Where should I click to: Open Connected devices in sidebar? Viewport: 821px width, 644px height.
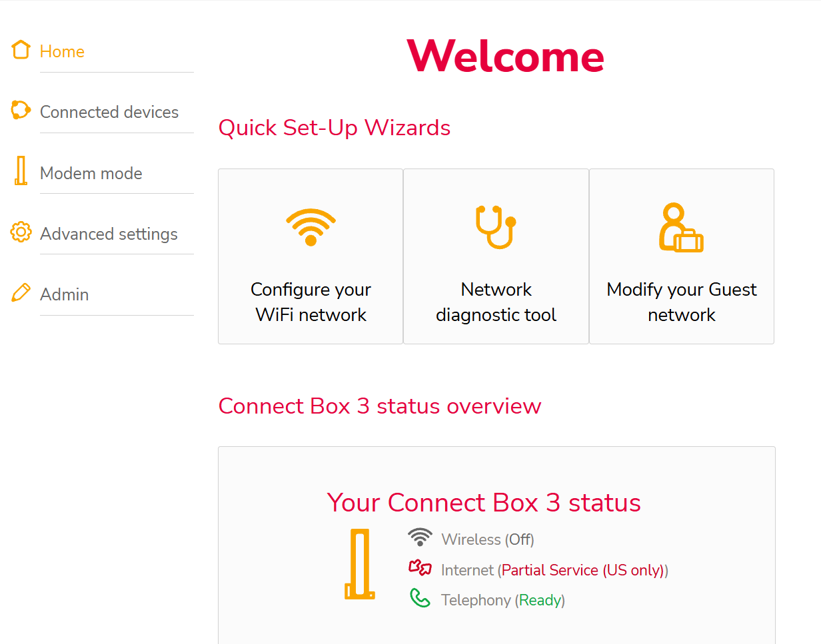point(109,112)
